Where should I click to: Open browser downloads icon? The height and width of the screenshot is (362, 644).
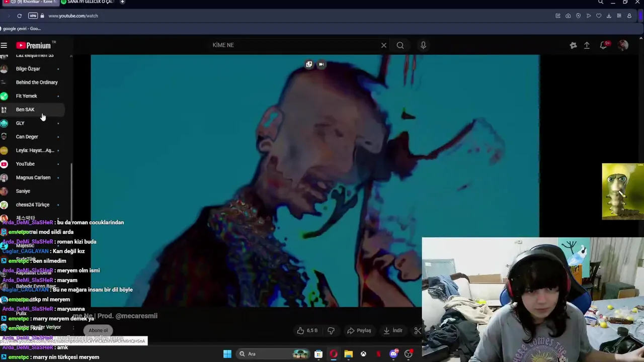point(609,16)
